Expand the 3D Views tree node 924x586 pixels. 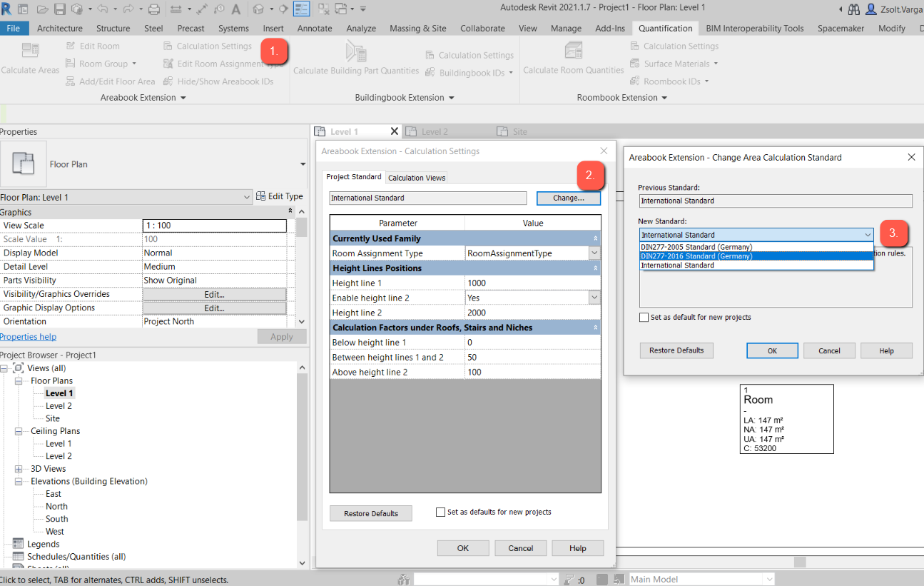[x=18, y=469]
